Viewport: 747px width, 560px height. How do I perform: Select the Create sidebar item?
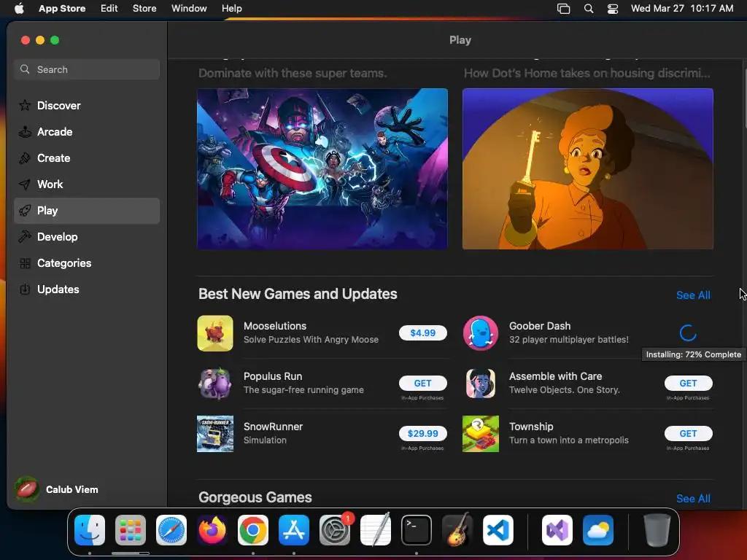point(87,158)
